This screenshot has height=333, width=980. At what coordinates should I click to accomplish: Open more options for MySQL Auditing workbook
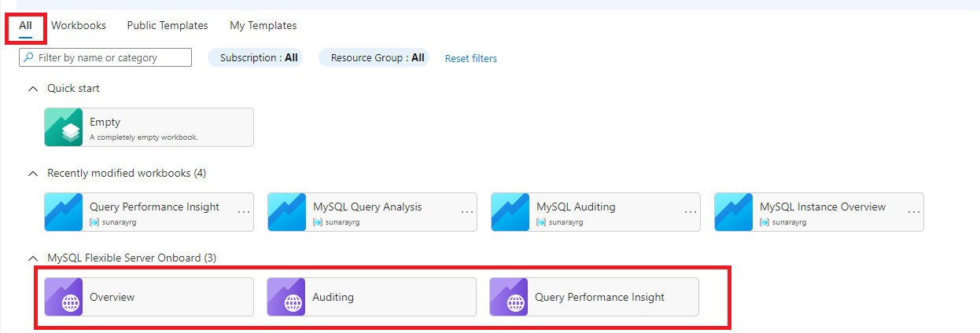tap(691, 212)
